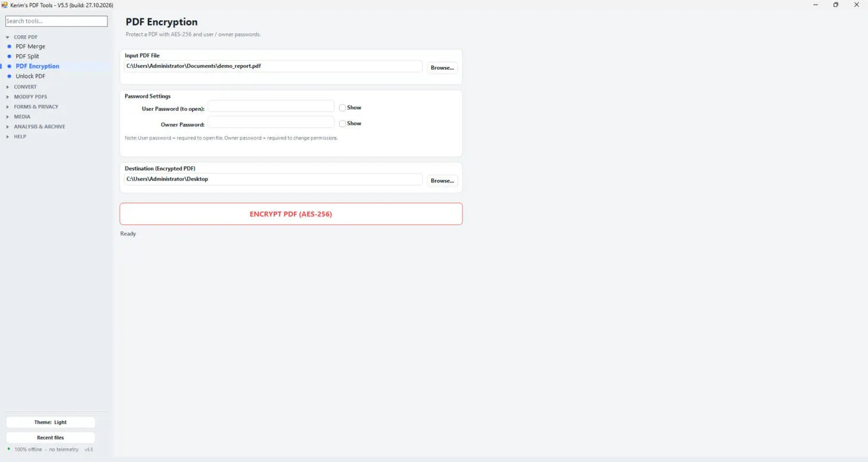Show the User Password characters
The image size is (868, 462).
tap(342, 108)
